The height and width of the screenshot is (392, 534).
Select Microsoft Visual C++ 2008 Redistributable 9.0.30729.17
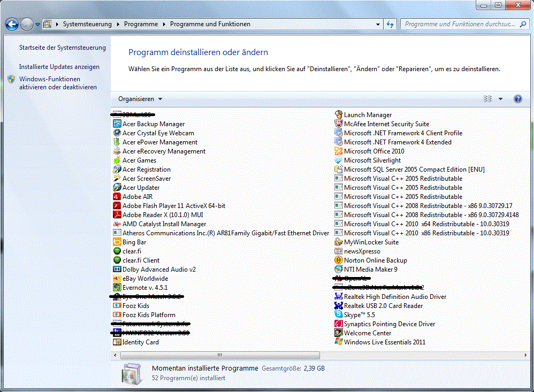tap(424, 206)
